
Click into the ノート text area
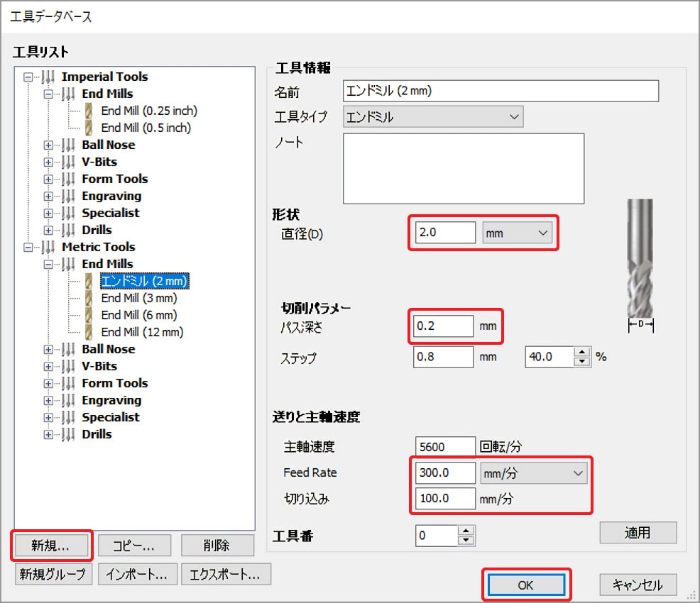pos(463,169)
